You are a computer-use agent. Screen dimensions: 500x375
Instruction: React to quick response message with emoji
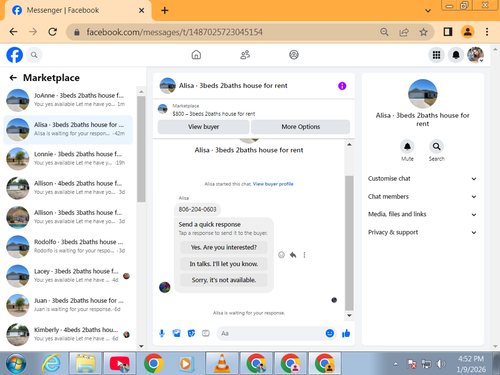[x=282, y=255]
